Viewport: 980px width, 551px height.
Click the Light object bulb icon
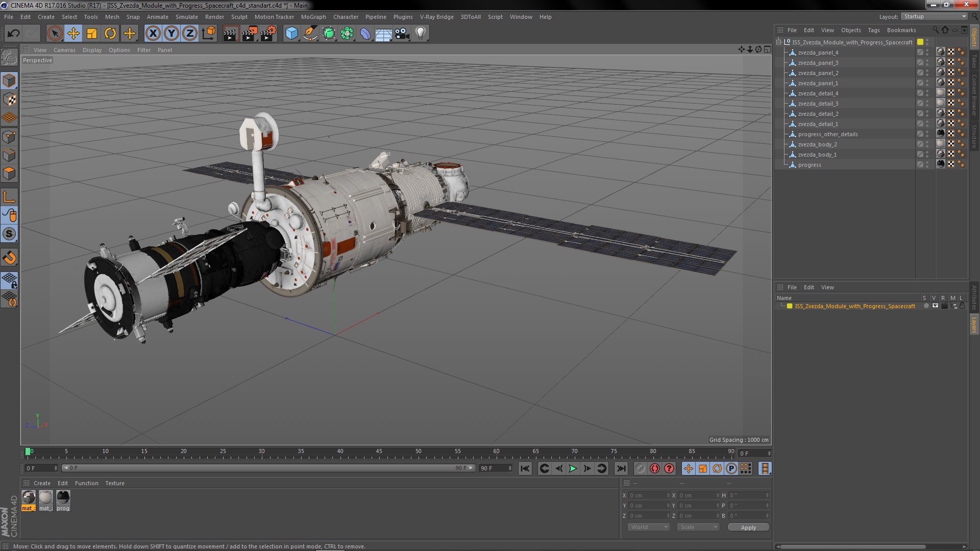click(x=420, y=34)
